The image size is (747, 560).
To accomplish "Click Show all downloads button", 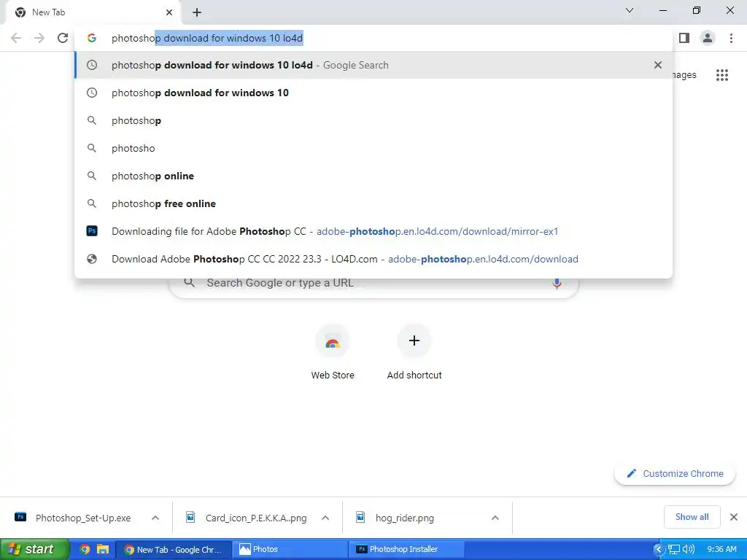I will tap(692, 517).
